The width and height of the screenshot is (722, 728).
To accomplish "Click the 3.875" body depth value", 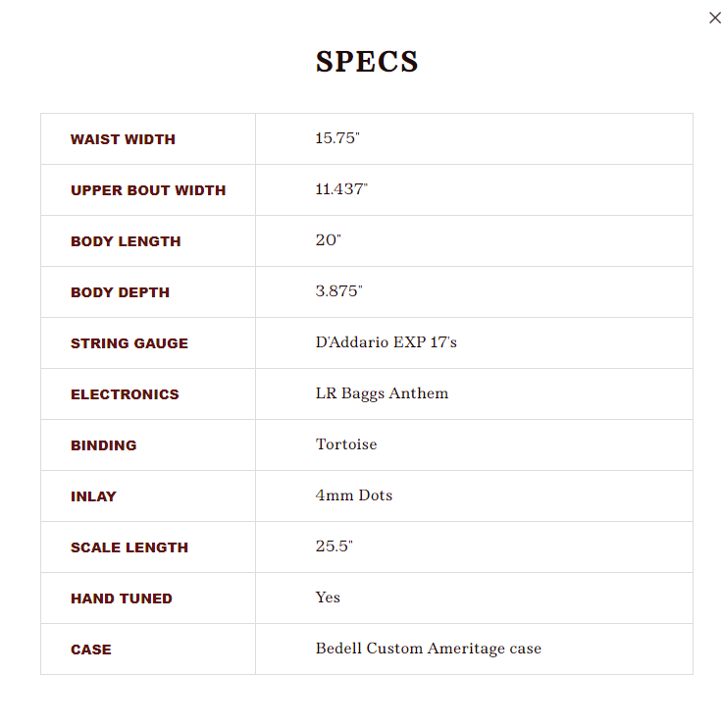I will (x=338, y=291).
